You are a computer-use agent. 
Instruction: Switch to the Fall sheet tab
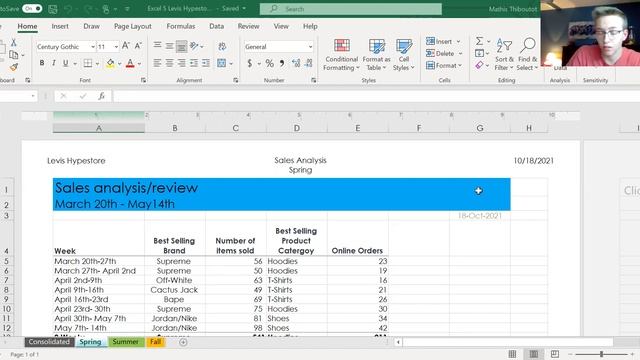click(156, 342)
